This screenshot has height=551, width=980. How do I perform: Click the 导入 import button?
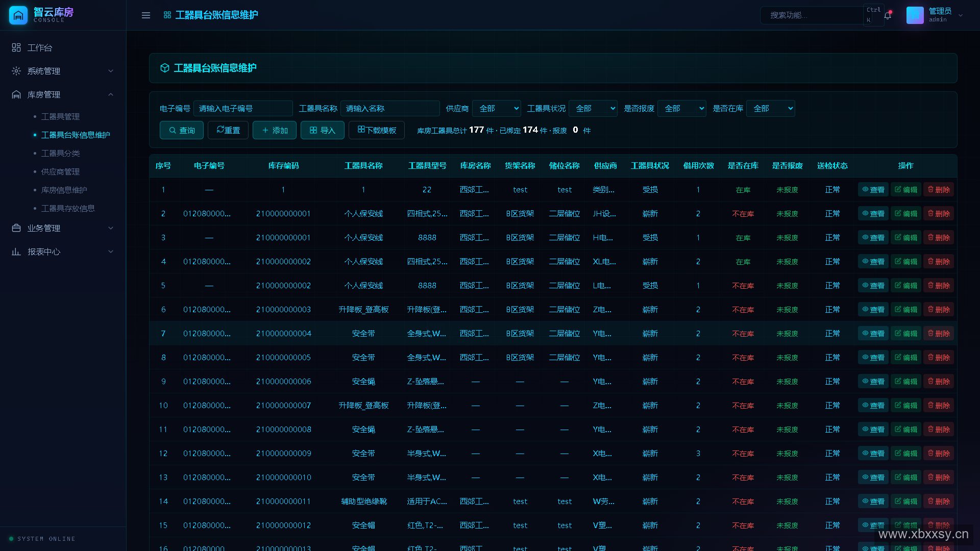[323, 131]
